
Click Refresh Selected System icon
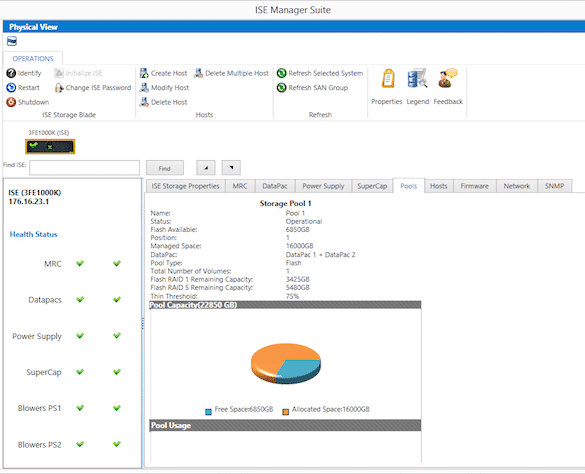[x=281, y=73]
